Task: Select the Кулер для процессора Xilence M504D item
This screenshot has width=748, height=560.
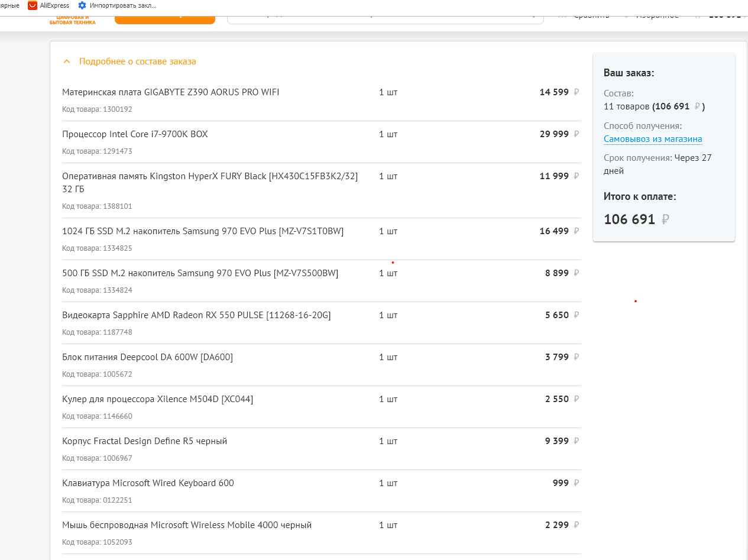Action: [157, 399]
